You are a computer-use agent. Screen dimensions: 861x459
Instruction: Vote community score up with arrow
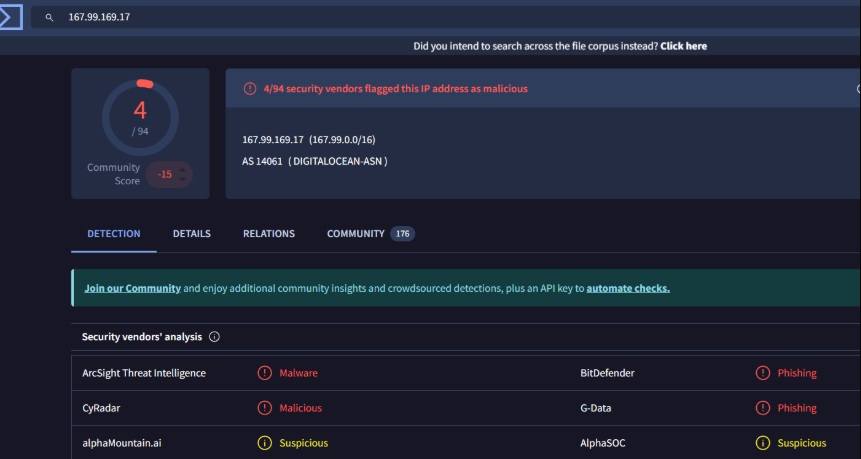click(182, 170)
